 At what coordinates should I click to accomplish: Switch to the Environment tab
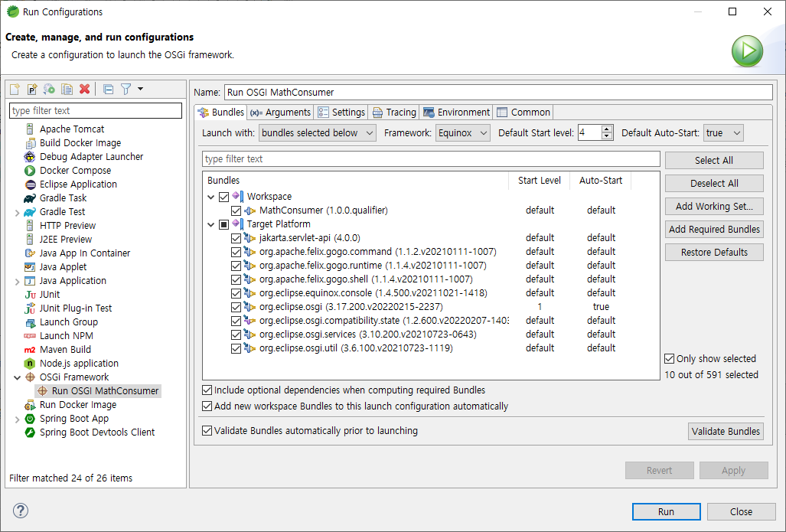pos(457,113)
